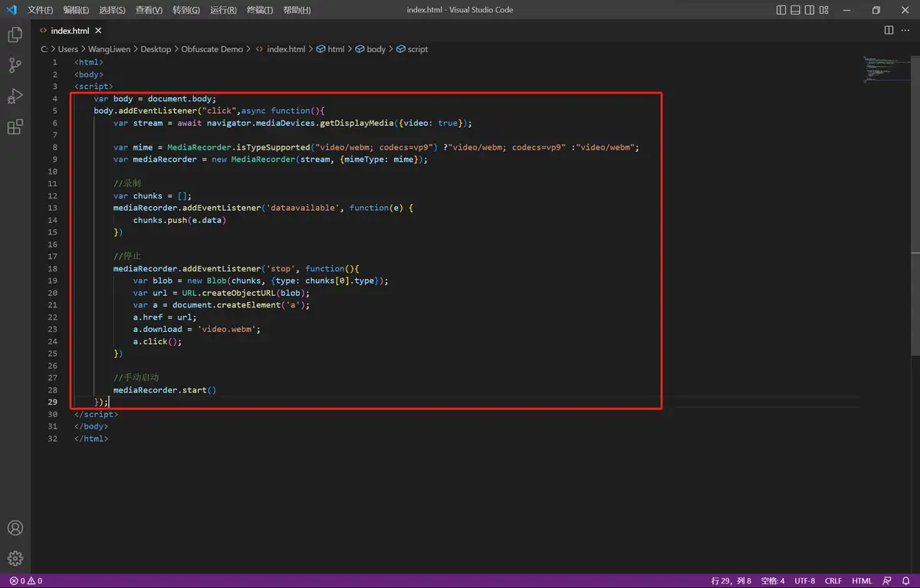Click the body symbol breadcrumb

pos(370,49)
